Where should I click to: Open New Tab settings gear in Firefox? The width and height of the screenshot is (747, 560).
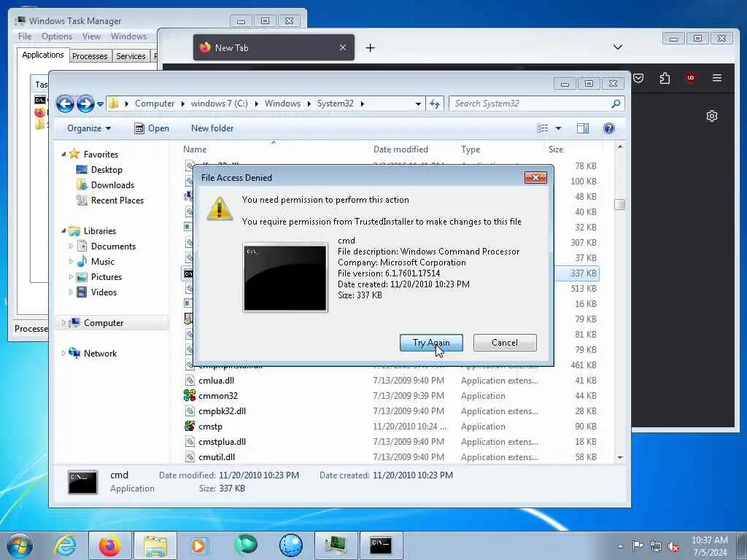pos(712,116)
